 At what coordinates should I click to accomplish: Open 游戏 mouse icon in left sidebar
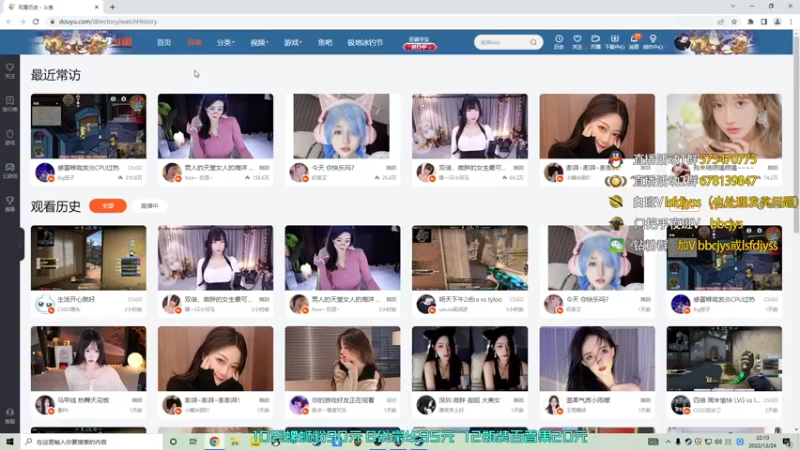(10, 137)
